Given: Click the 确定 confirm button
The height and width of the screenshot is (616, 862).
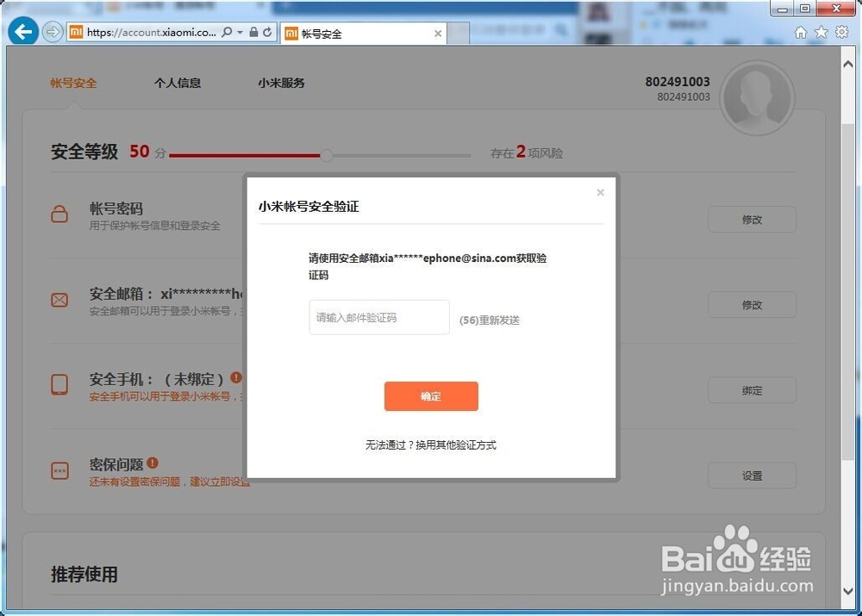Looking at the screenshot, I should pos(431,396).
